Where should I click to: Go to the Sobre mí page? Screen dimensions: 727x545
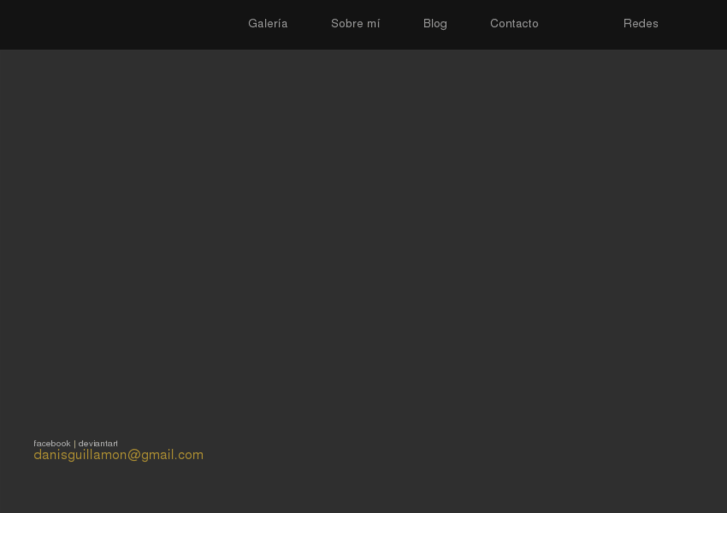click(x=355, y=24)
